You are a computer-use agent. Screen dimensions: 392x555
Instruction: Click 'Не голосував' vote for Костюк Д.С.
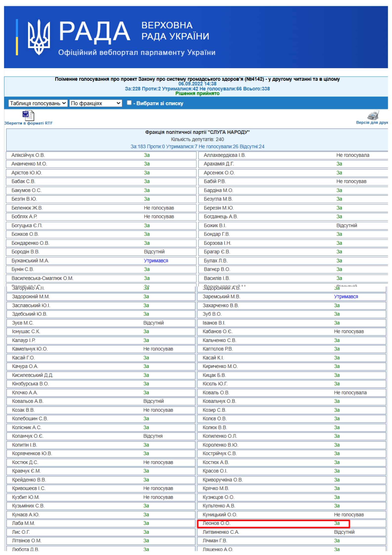pyautogui.click(x=158, y=462)
